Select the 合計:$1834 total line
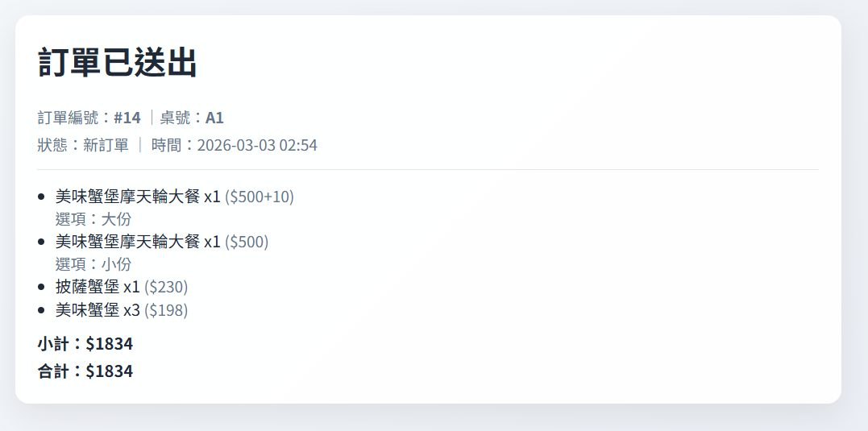Screen dimensions: 868x431 click(x=85, y=371)
